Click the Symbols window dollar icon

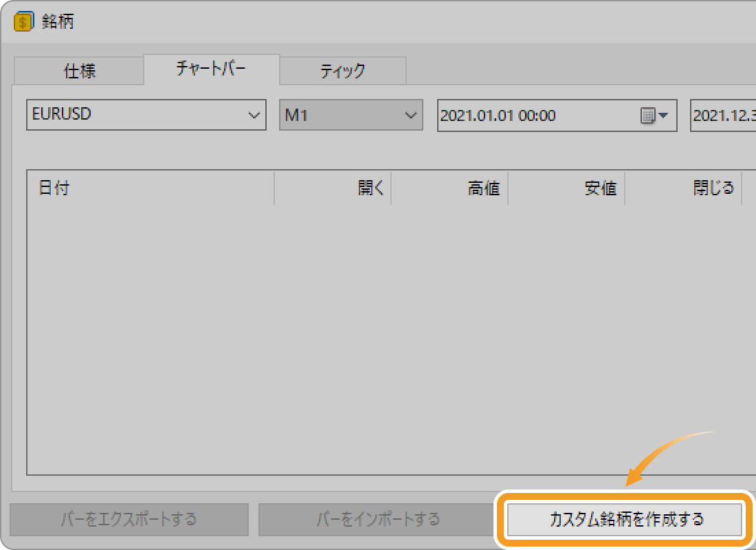[23, 21]
